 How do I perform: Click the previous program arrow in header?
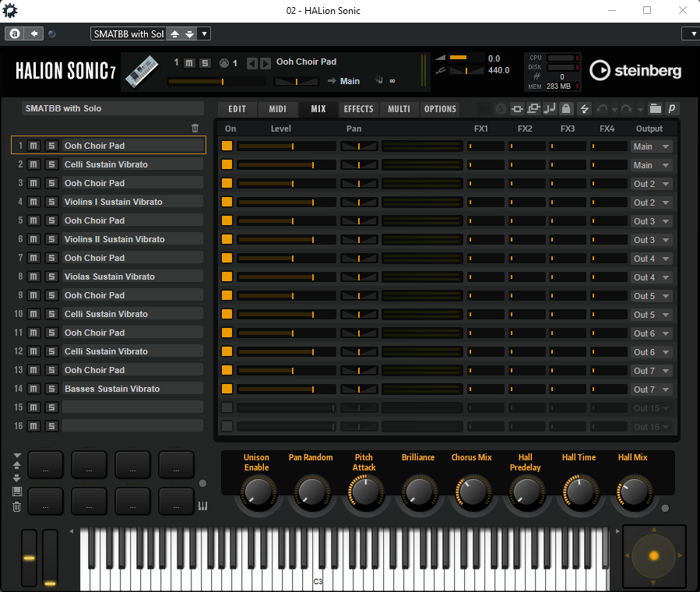[252, 63]
